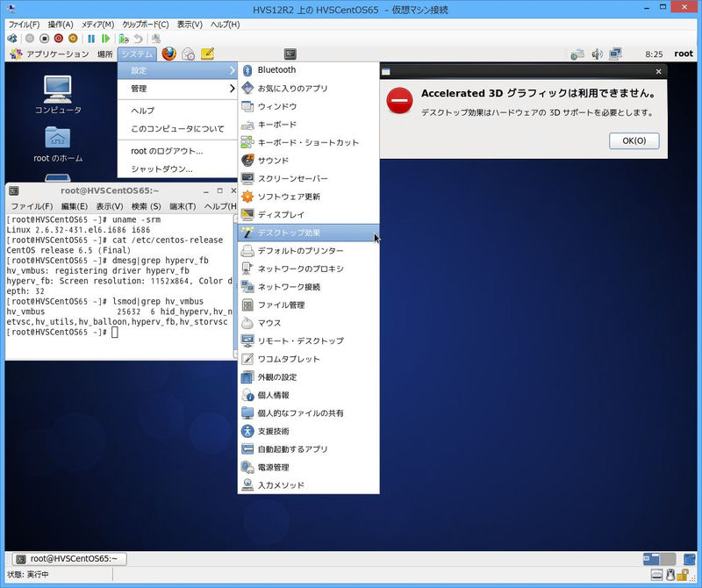Open 電源管理 settings

pos(309,467)
